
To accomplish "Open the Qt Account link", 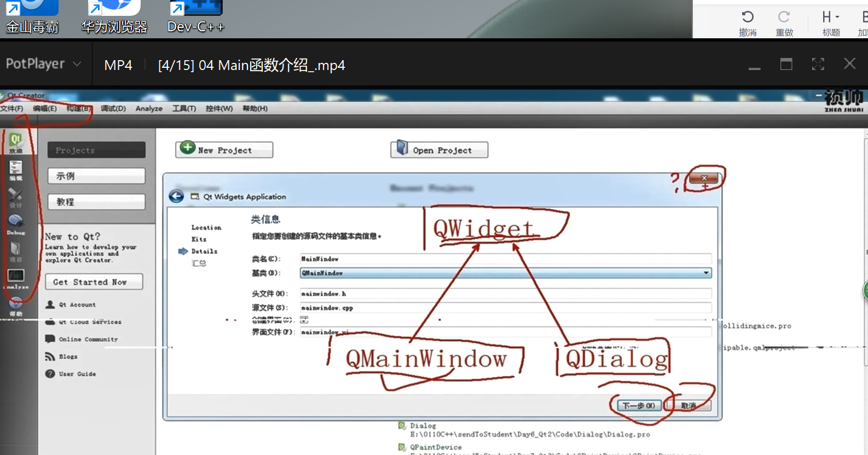I will 77,305.
